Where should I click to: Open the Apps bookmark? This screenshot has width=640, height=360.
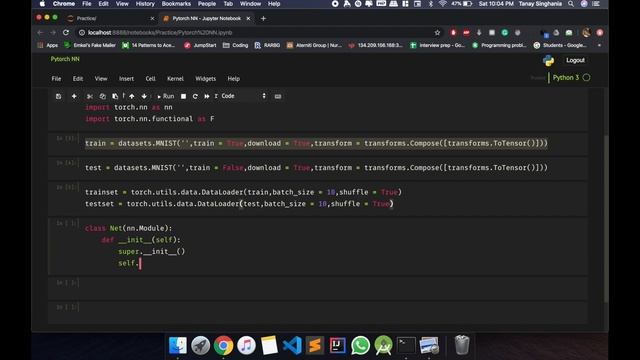[x=48, y=45]
